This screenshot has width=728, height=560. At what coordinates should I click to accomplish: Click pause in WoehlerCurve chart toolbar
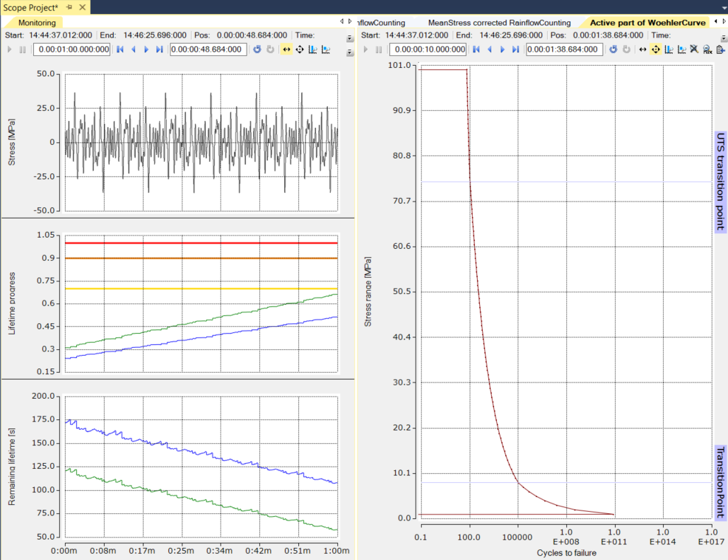pos(378,49)
